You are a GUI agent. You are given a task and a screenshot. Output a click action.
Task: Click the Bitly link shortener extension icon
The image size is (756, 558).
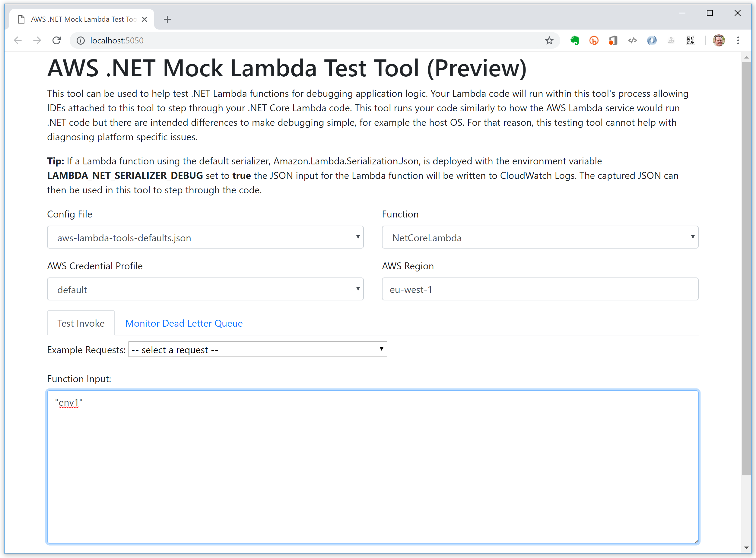tap(594, 40)
